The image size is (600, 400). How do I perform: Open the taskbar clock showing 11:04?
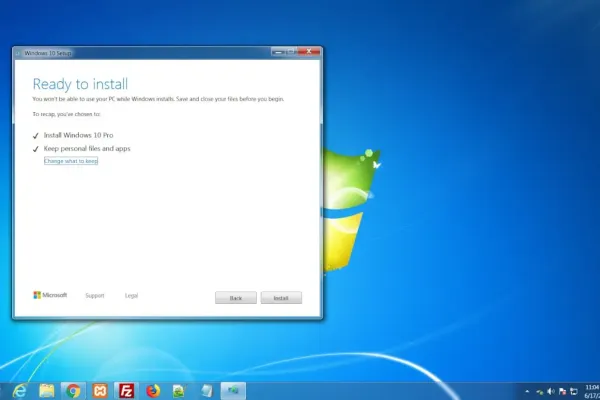click(x=592, y=391)
